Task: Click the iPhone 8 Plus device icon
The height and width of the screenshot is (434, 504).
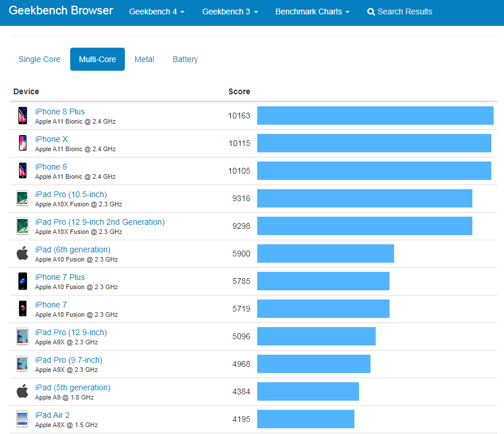Action: [22, 116]
